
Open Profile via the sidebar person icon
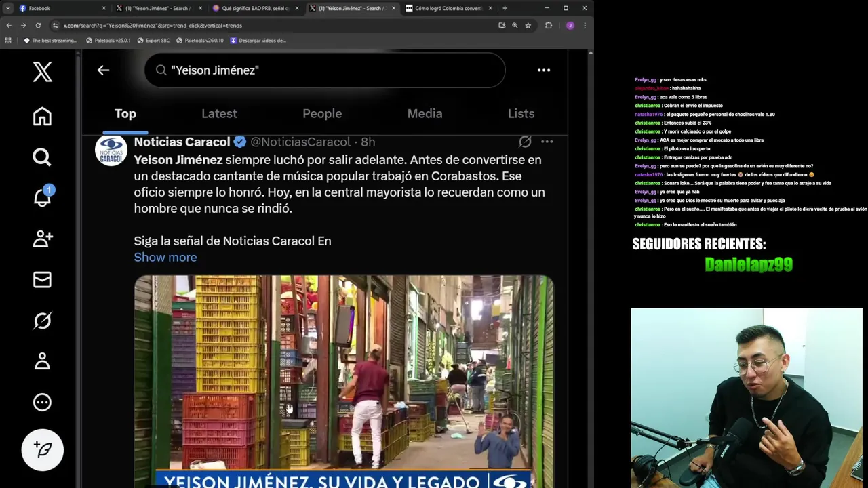[x=42, y=361]
